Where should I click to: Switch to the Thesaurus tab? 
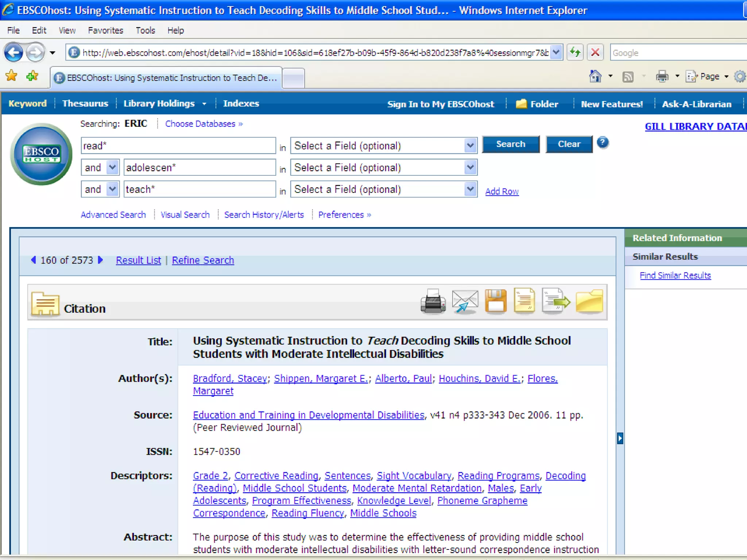[x=85, y=104]
